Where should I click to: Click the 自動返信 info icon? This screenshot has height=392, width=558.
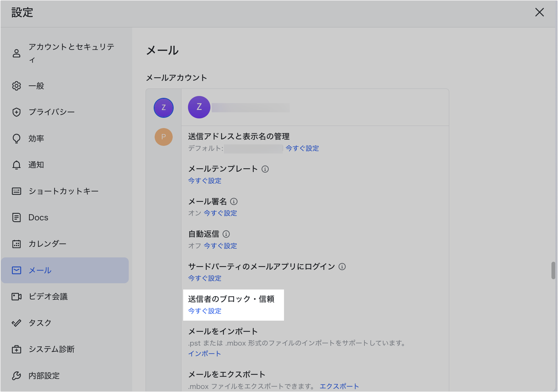click(x=226, y=234)
